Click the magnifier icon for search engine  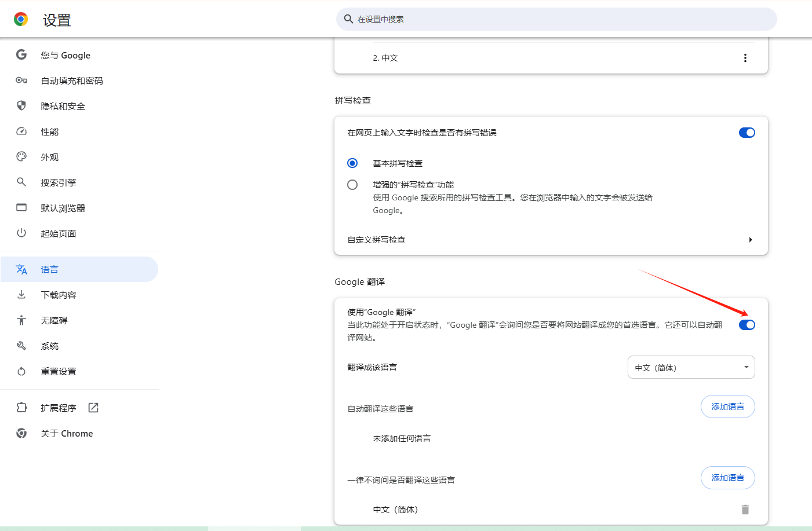click(x=21, y=182)
